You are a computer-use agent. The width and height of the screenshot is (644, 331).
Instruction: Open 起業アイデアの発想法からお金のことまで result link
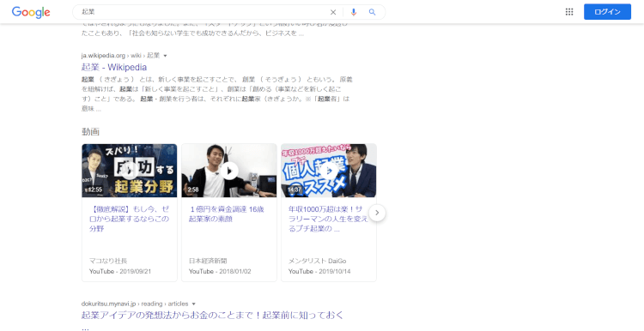point(212,320)
